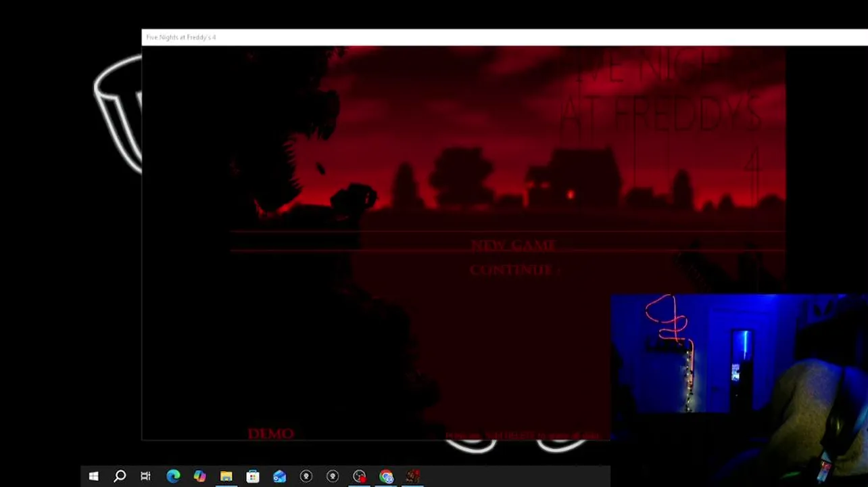Image resolution: width=868 pixels, height=487 pixels.
Task: Click the red DEMO label
Action: [270, 434]
